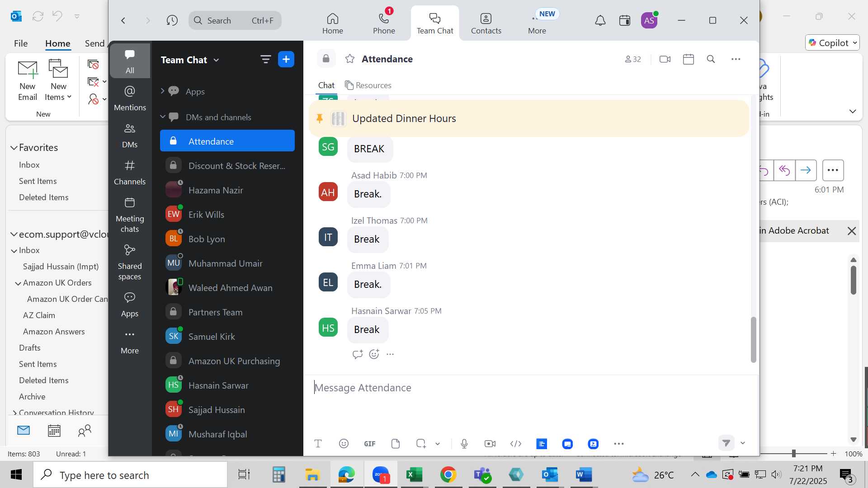Open text formatting tool in composer
This screenshot has width=868, height=488.
coord(318,444)
